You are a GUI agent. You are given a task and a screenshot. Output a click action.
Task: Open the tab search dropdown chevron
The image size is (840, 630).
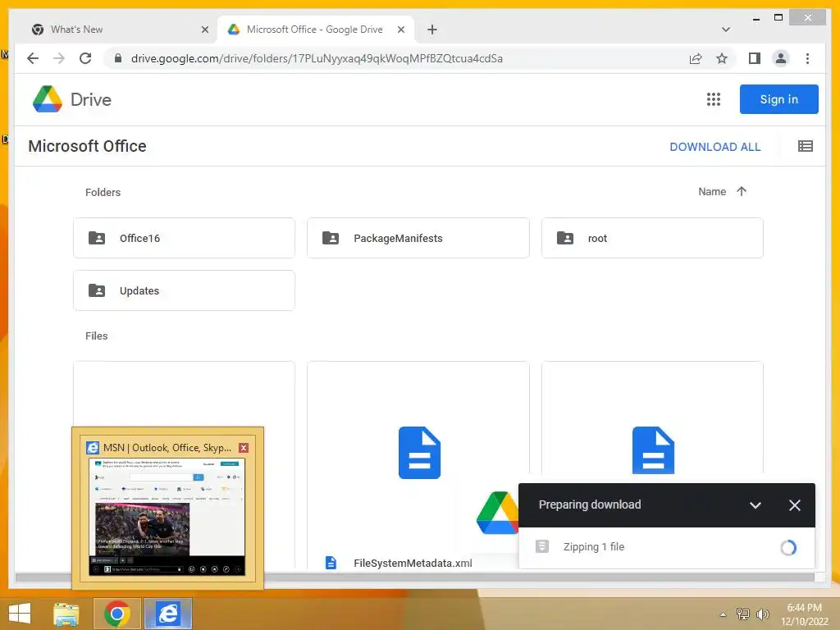click(x=725, y=30)
